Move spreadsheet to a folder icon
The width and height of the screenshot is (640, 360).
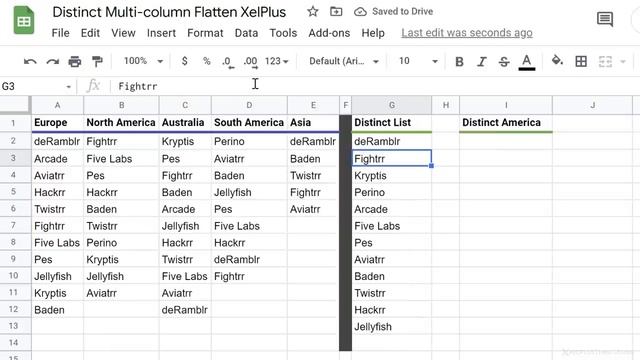[336, 11]
